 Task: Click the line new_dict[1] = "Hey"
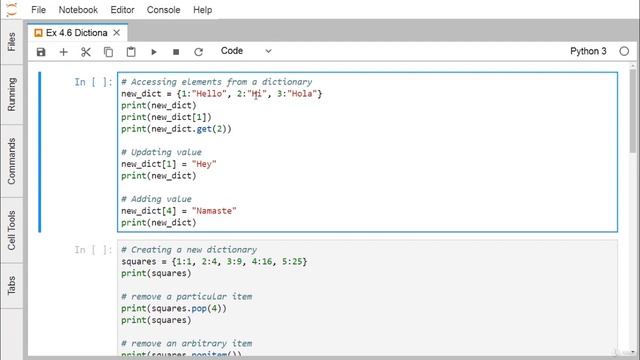pos(169,164)
